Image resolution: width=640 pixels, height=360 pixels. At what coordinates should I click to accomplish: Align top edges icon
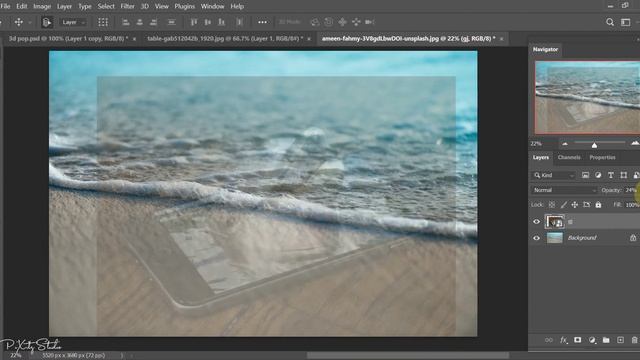(x=194, y=22)
